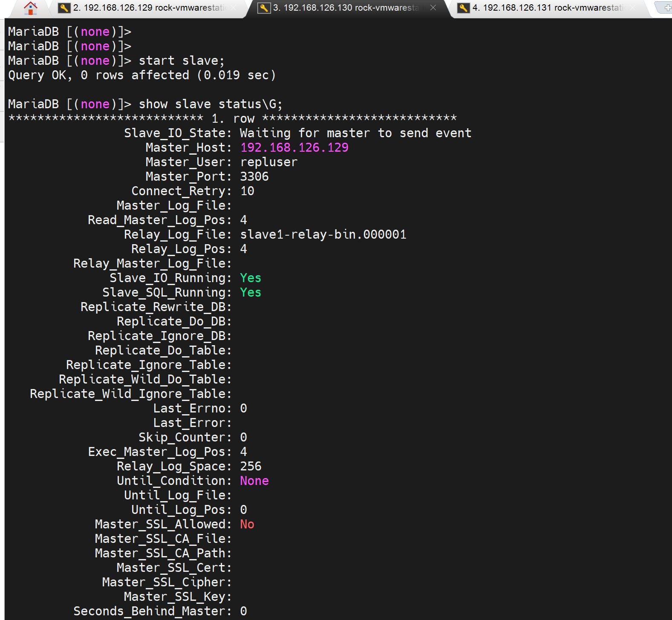Close the 192.168.126.129 session tab
Screen dimensions: 672x620
coord(234,8)
